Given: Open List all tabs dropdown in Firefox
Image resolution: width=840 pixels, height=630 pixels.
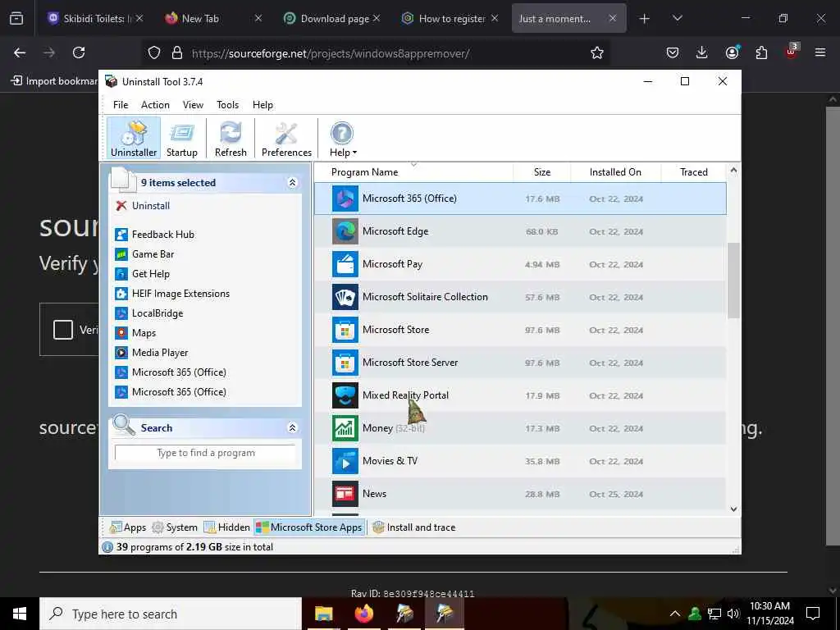Looking at the screenshot, I should tap(677, 19).
